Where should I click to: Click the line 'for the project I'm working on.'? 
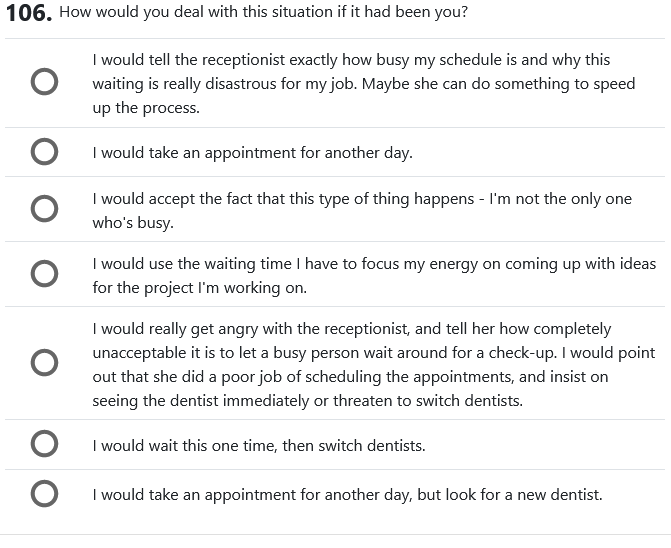pos(199,288)
